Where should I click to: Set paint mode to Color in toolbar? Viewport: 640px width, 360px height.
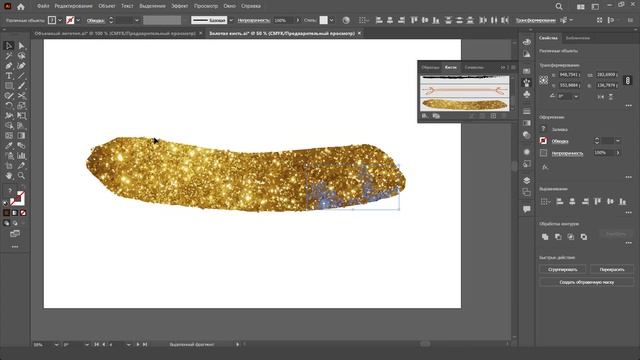(7, 213)
